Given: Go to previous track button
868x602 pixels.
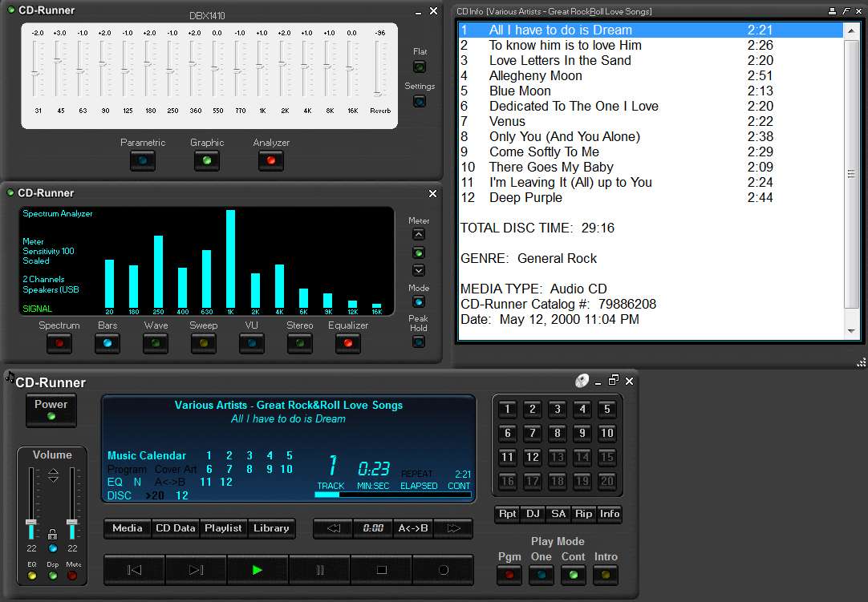Looking at the screenshot, I should coord(134,570).
